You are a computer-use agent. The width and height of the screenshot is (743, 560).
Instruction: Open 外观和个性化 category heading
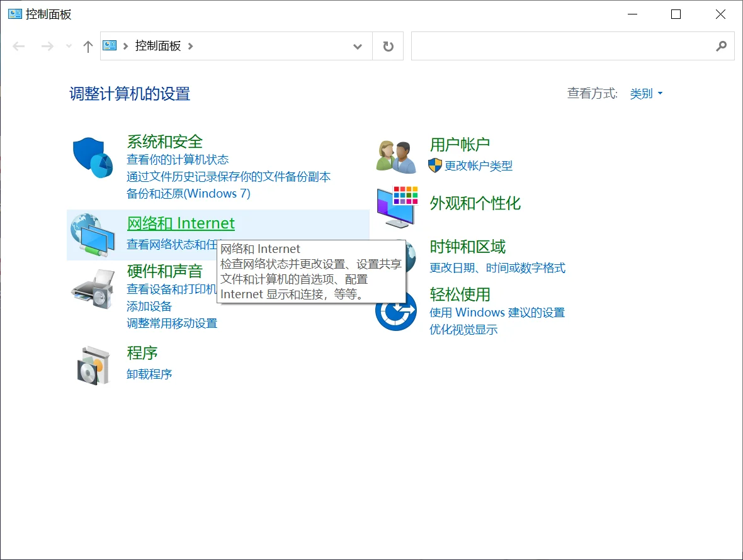point(475,203)
